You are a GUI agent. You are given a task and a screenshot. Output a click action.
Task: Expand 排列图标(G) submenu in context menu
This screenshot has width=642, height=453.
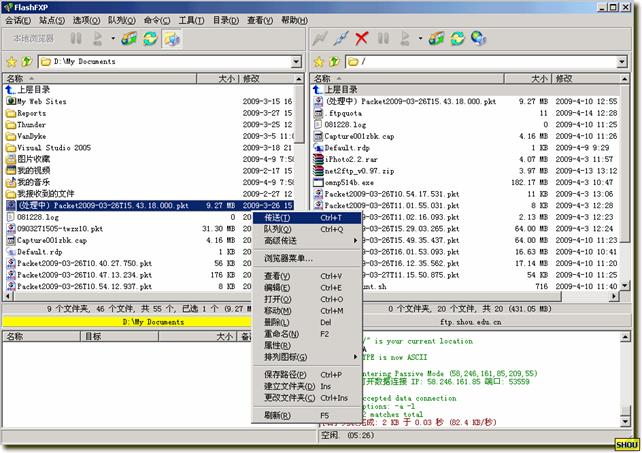coord(307,357)
